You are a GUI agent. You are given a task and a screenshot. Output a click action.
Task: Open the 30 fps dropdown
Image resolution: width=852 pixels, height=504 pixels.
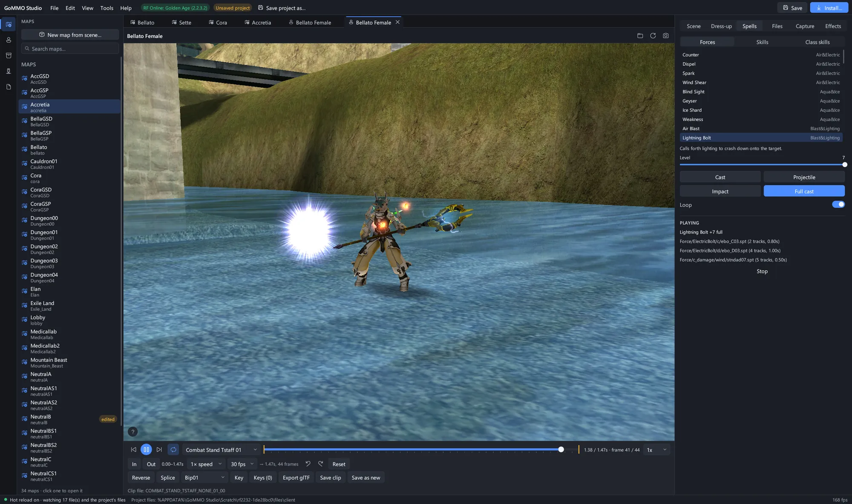pos(242,464)
